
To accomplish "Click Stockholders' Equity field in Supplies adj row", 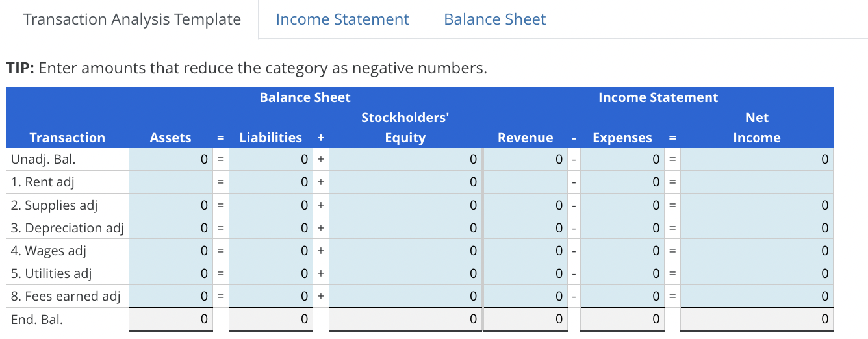I will pyautogui.click(x=405, y=205).
